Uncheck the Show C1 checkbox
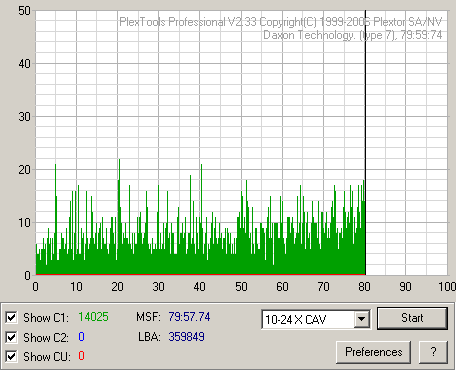The height and width of the screenshot is (371, 456). click(x=11, y=317)
